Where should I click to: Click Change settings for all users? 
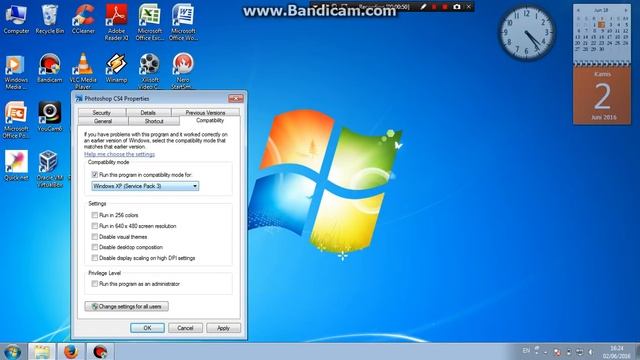[x=127, y=307]
